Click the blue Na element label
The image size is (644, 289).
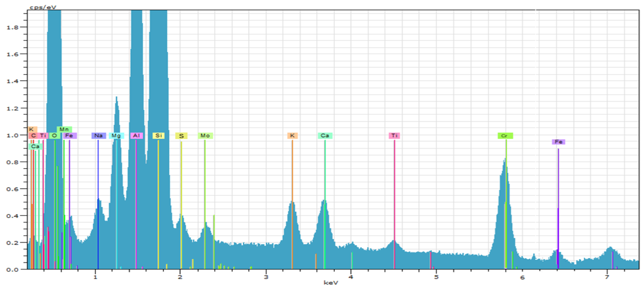(98, 136)
